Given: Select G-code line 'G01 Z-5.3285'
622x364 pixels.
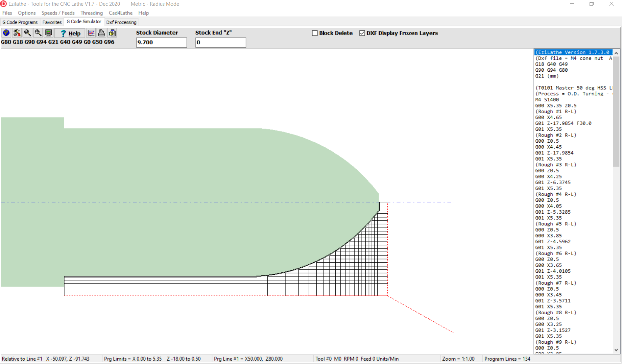Looking at the screenshot, I should (553, 212).
